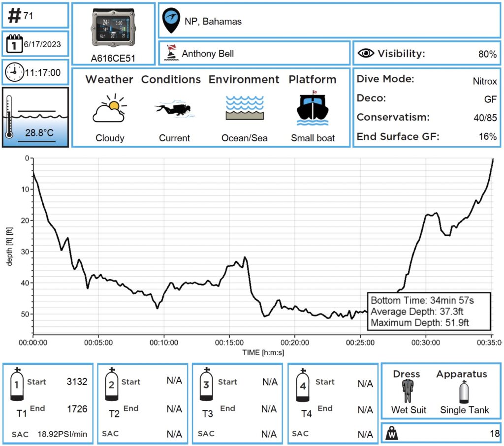
Task: Click the eye icon beside Visibility
Action: tap(366, 53)
